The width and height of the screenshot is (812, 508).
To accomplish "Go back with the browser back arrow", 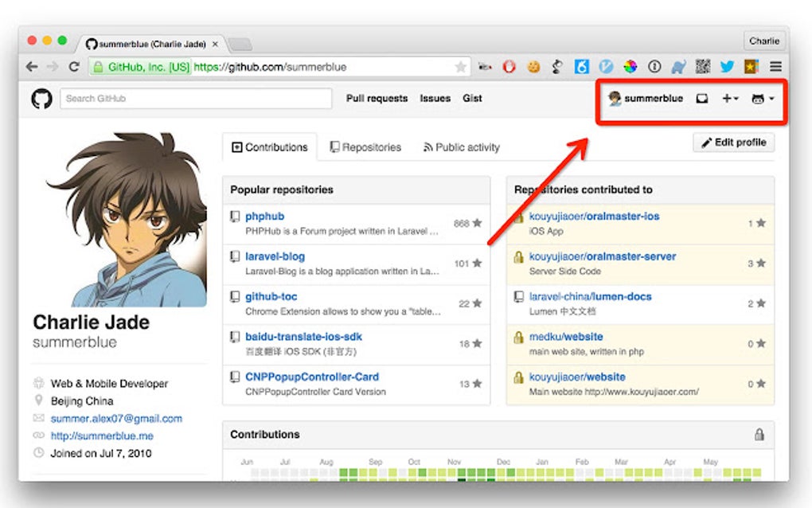I will (x=32, y=67).
